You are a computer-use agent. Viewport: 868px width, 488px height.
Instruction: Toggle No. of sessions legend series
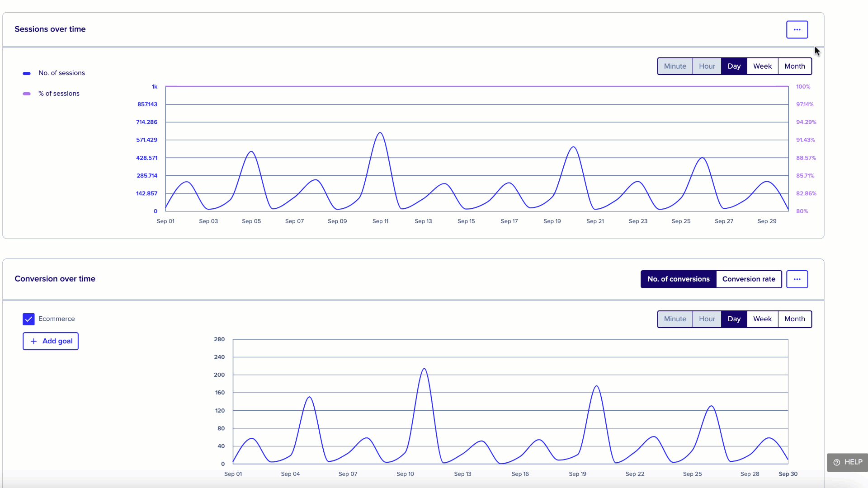pyautogui.click(x=54, y=73)
